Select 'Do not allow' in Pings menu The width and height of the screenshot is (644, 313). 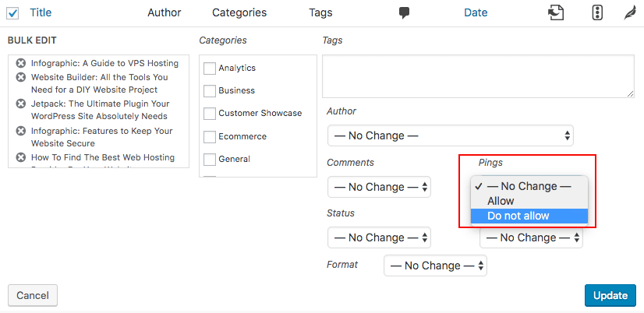529,216
